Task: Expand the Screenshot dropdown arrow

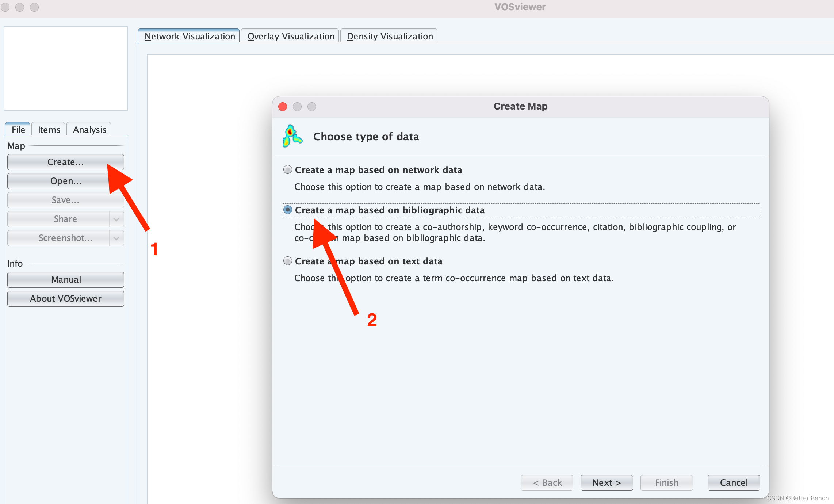Action: pos(116,238)
